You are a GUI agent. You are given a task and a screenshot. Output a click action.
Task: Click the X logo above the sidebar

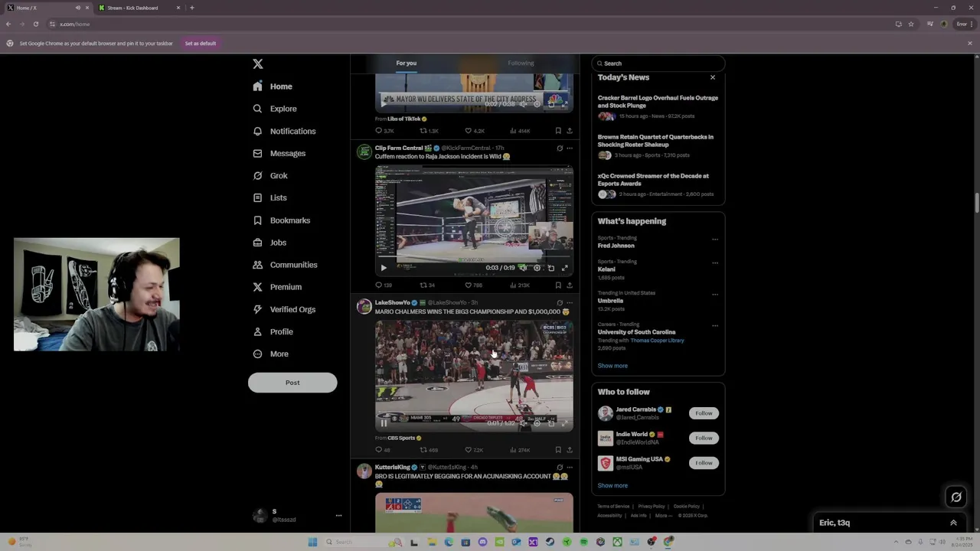(258, 64)
